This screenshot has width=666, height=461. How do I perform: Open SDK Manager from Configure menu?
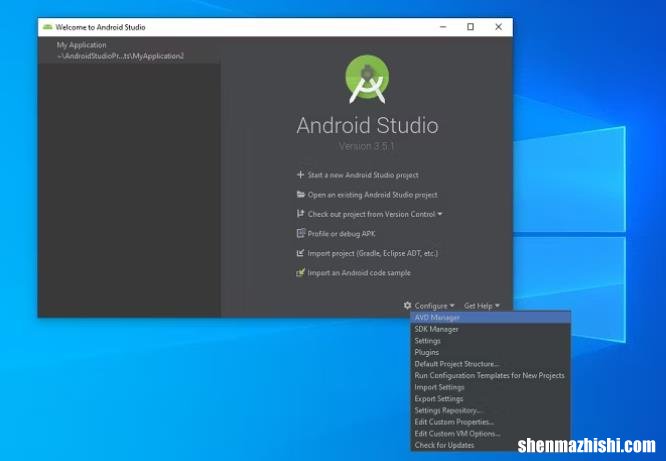[491, 329]
